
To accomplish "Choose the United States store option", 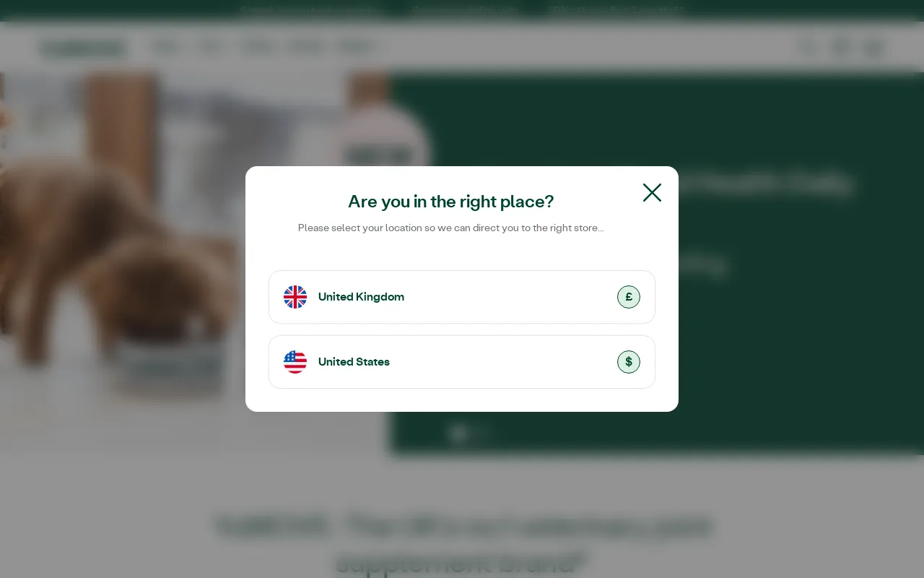I will click(462, 362).
